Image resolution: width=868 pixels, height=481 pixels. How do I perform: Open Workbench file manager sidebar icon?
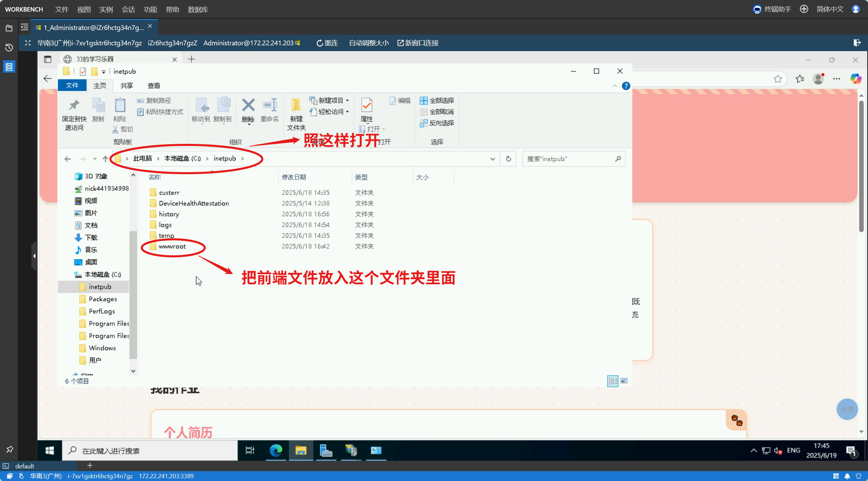[x=9, y=28]
